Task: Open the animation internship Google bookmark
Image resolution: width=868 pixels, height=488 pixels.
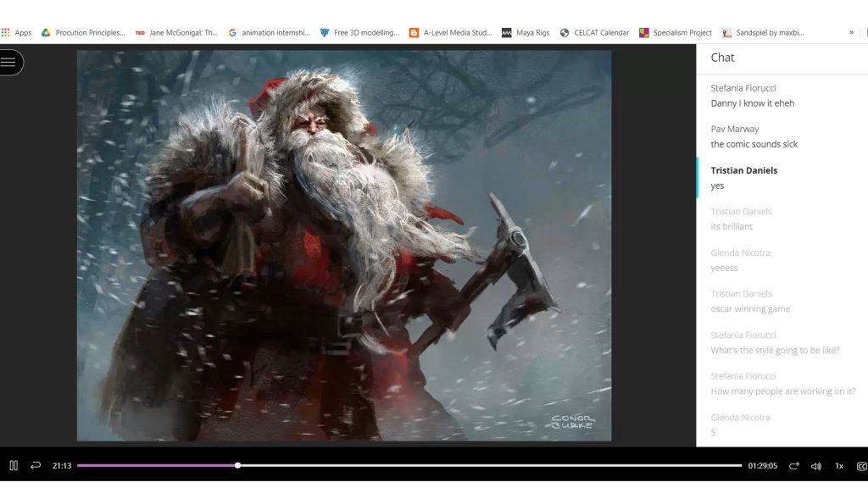Action: click(x=269, y=33)
